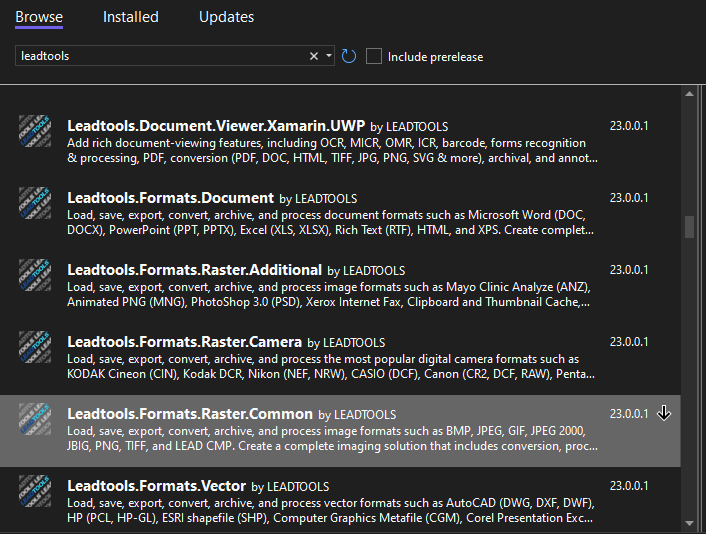Click description mentioning AutoCAD (DWG, DXF, DWF)
Image resolution: width=706 pixels, height=534 pixels.
[x=331, y=511]
